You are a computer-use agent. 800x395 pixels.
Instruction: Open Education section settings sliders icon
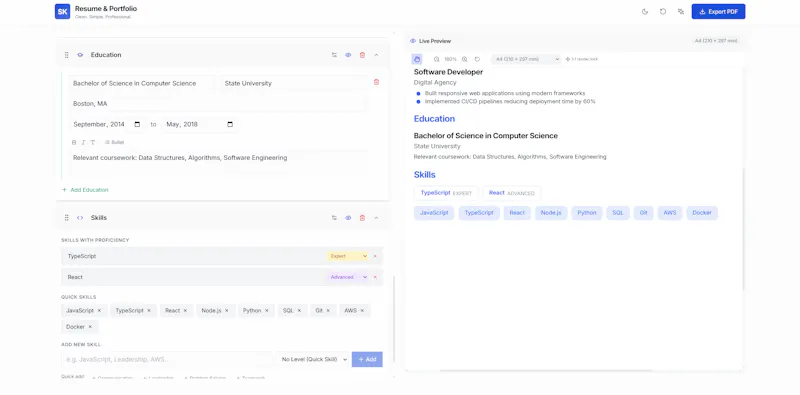click(334, 55)
